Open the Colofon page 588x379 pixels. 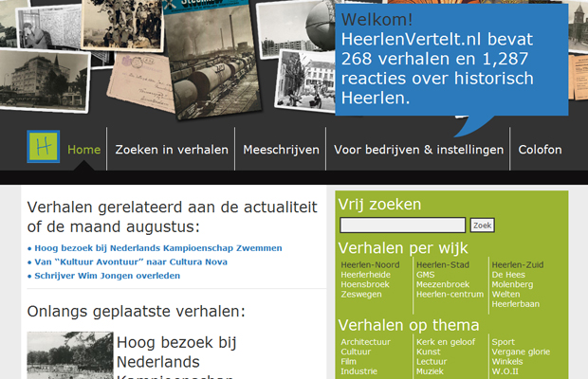tap(540, 150)
